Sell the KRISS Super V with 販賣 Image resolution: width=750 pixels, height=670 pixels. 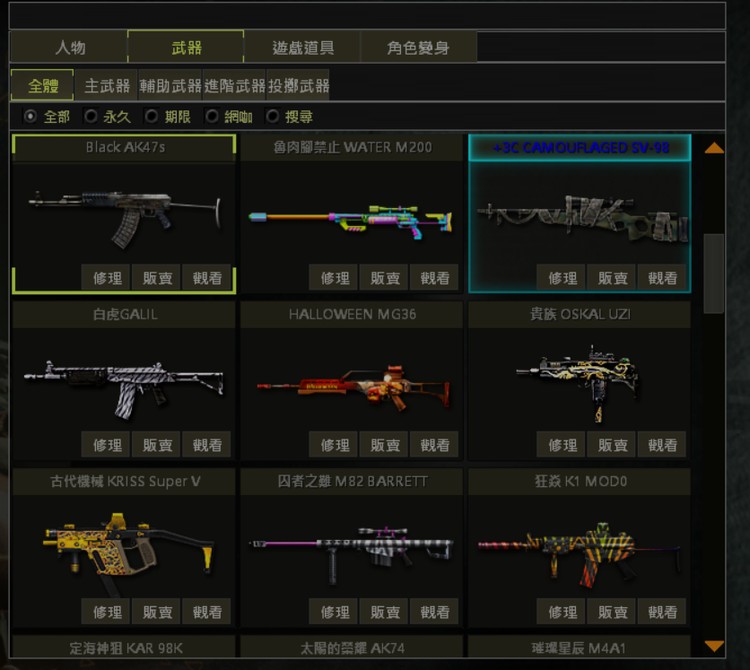[x=156, y=612]
